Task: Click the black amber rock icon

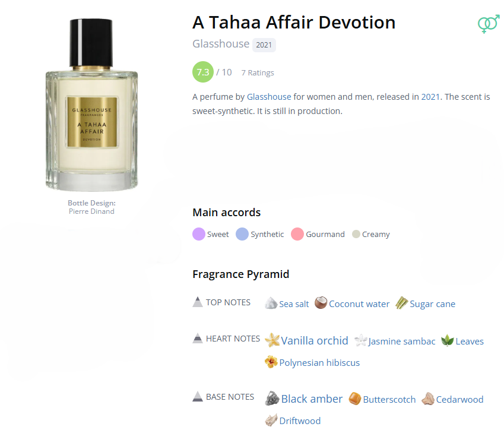Action: pyautogui.click(x=272, y=399)
